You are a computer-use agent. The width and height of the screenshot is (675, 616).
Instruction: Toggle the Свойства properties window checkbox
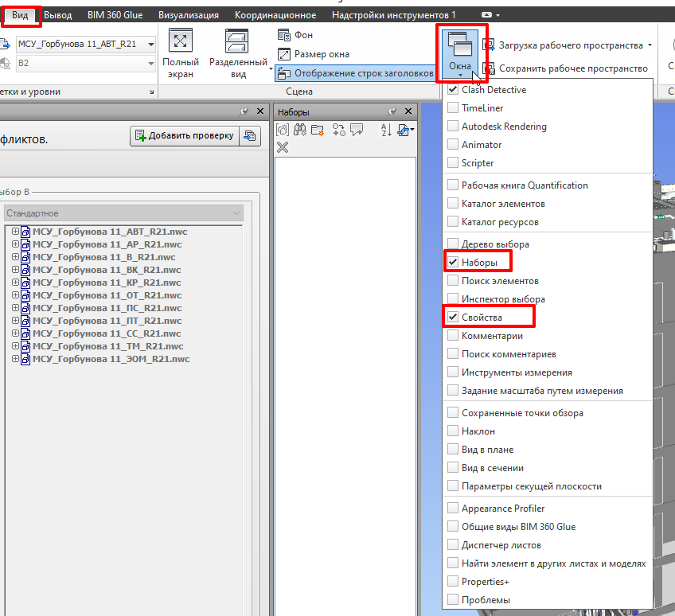[x=453, y=318]
